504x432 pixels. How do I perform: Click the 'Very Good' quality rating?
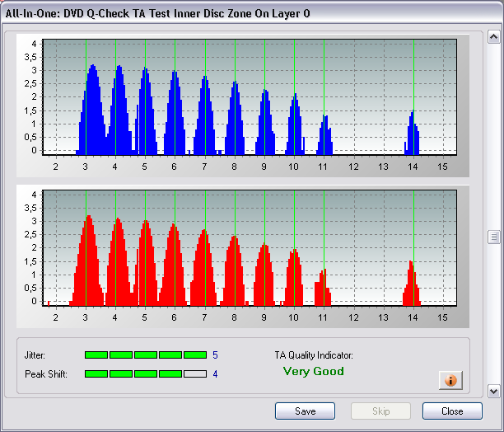(x=314, y=371)
